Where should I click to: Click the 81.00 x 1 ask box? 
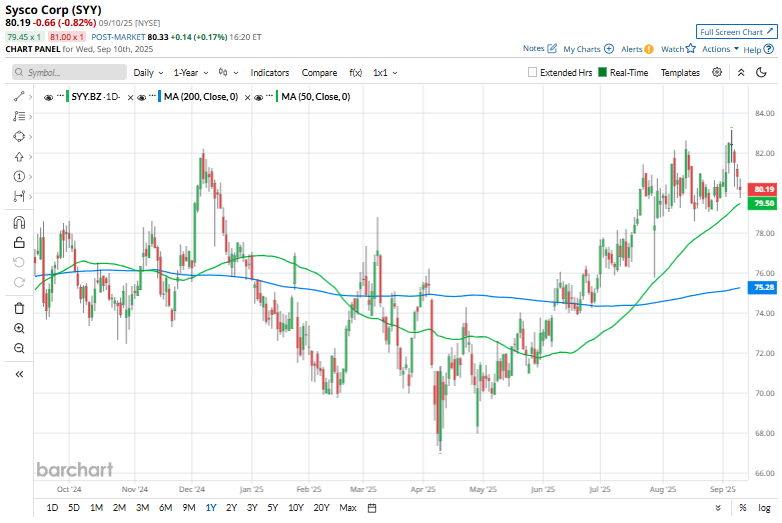click(x=67, y=37)
